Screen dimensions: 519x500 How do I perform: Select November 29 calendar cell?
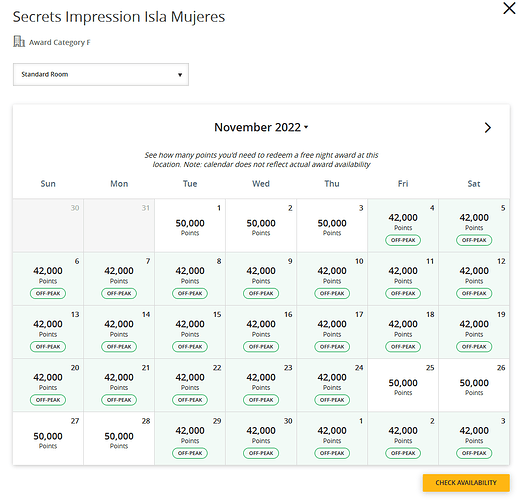coord(190,439)
